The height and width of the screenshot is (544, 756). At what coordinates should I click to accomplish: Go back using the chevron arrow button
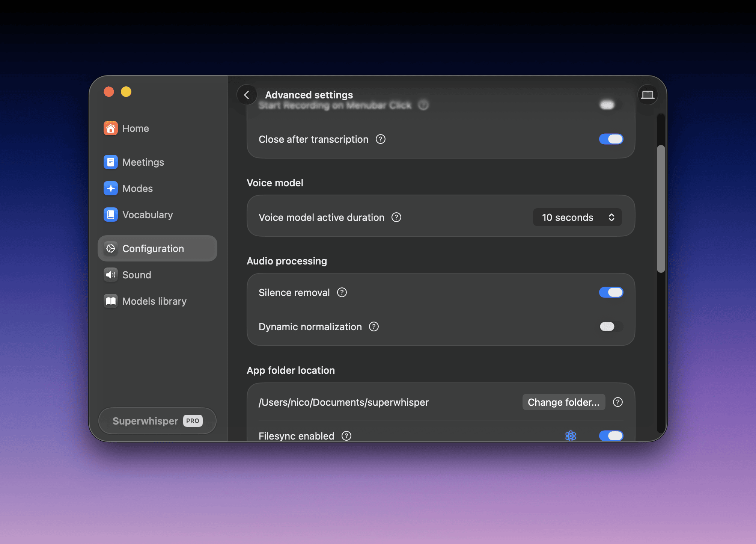(x=247, y=95)
